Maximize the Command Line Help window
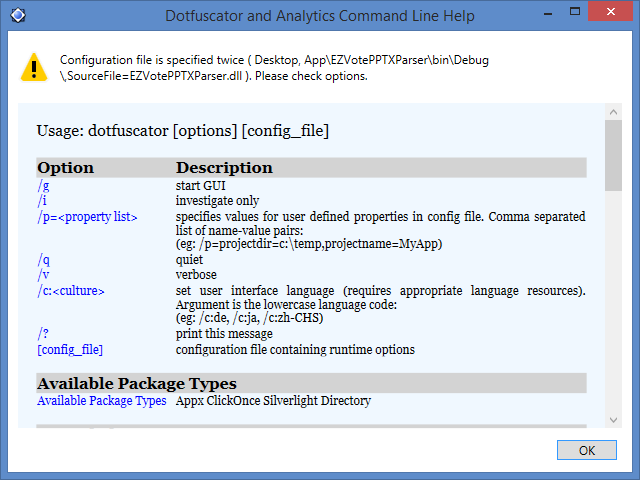The image size is (642, 483). pyautogui.click(x=575, y=12)
